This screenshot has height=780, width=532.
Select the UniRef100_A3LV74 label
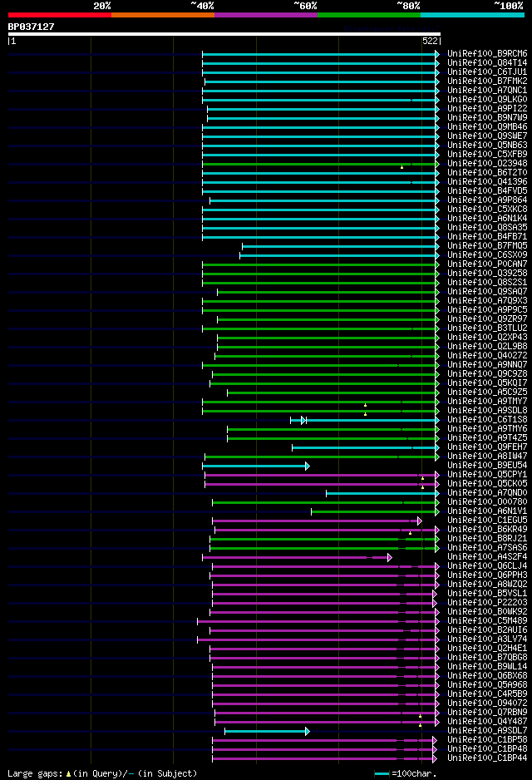[x=487, y=639]
